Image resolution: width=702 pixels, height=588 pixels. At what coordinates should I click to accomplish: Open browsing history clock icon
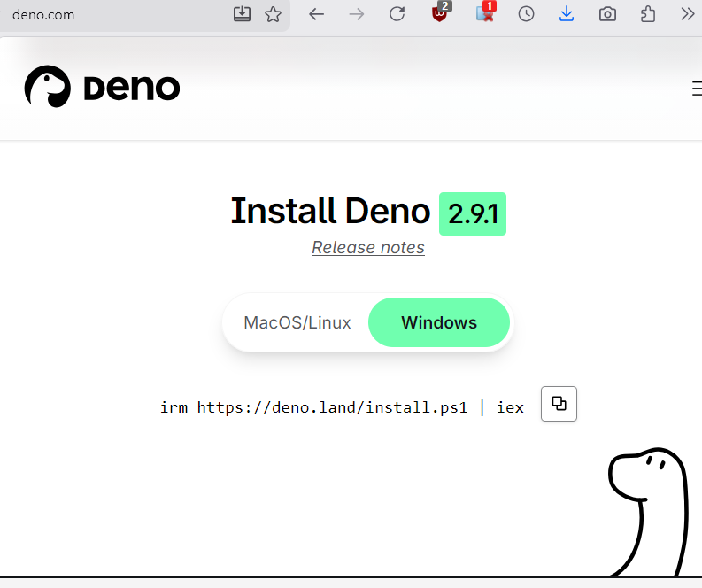tap(526, 14)
